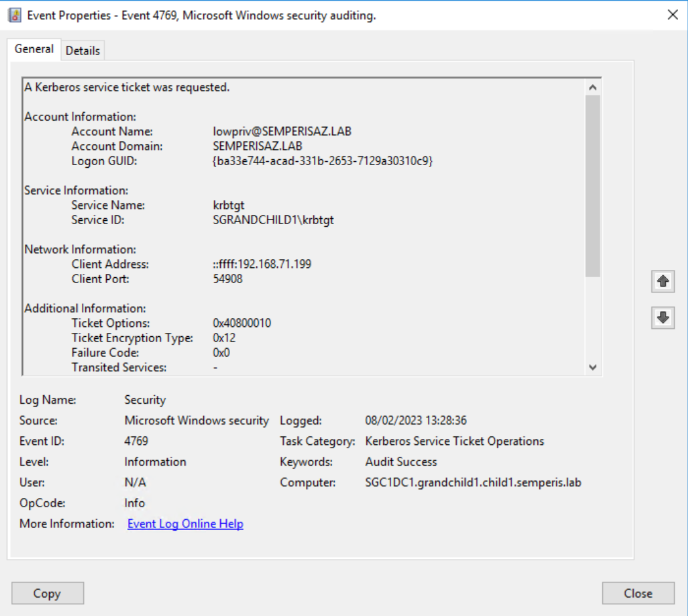Show next event with down arrow button
Viewport: 688px width, 616px height.
coord(663,317)
